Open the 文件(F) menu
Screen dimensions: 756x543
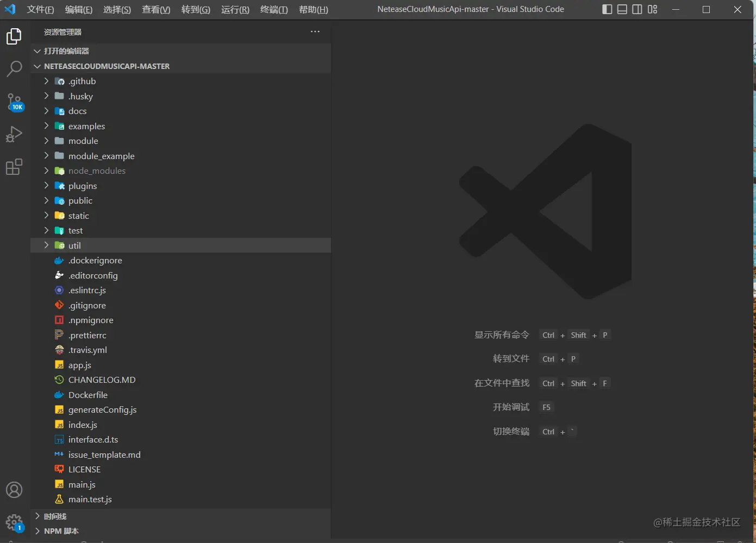pos(41,9)
